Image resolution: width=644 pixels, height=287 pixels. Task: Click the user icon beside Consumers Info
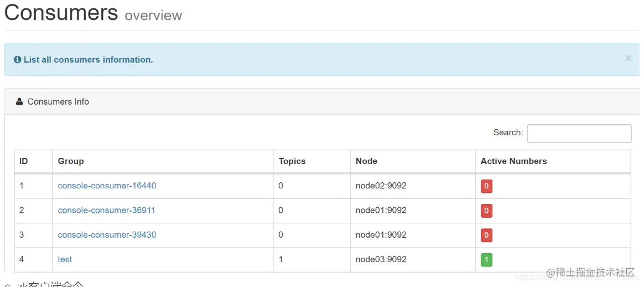(19, 102)
